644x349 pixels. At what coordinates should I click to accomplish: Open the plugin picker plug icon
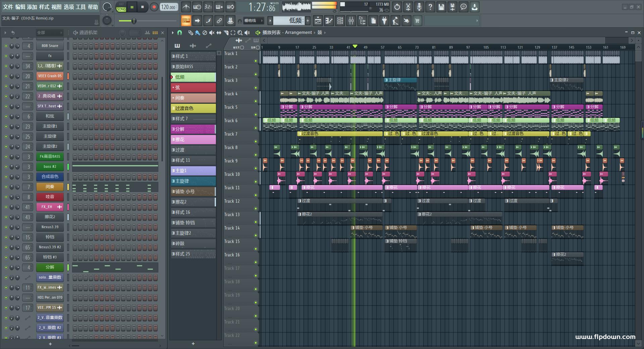pyautogui.click(x=384, y=21)
